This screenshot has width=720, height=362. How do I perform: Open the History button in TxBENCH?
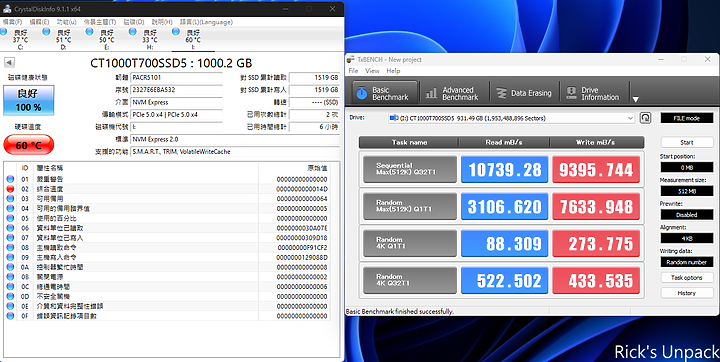[686, 293]
